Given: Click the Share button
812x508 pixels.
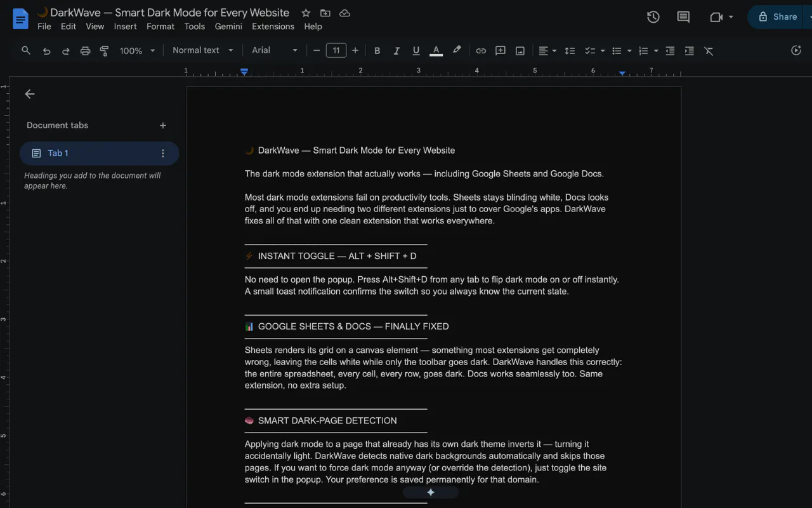Looking at the screenshot, I should point(778,17).
